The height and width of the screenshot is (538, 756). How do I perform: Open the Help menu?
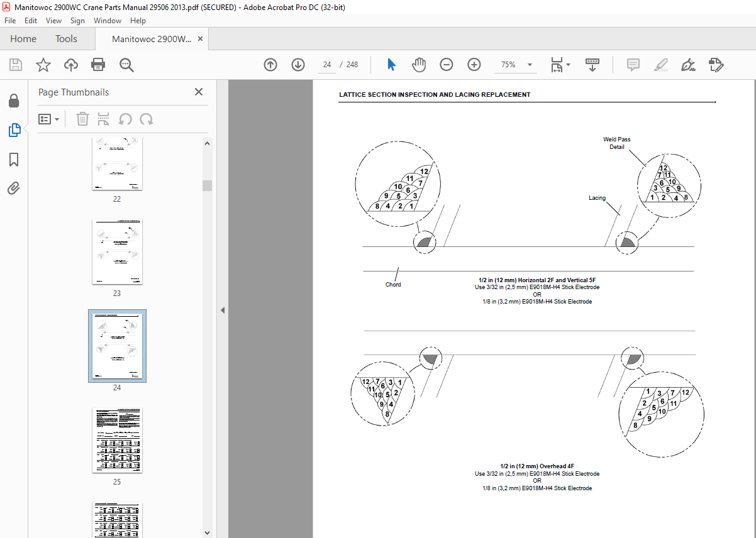click(138, 20)
